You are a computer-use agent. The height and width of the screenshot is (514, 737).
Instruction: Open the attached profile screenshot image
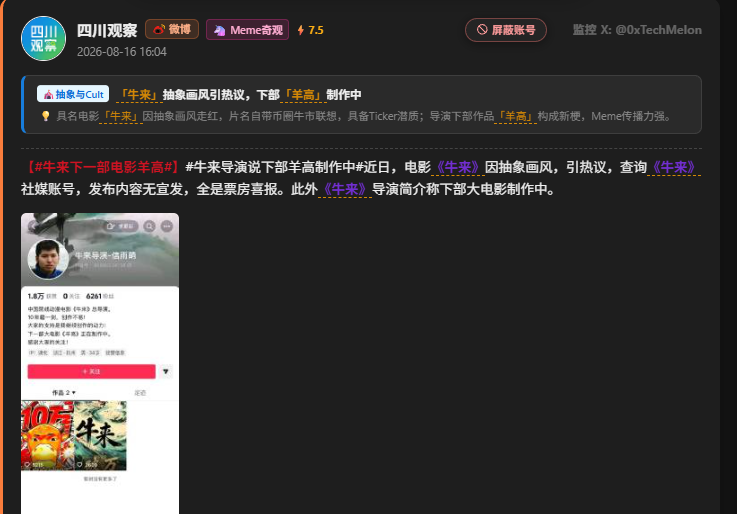(x=100, y=363)
